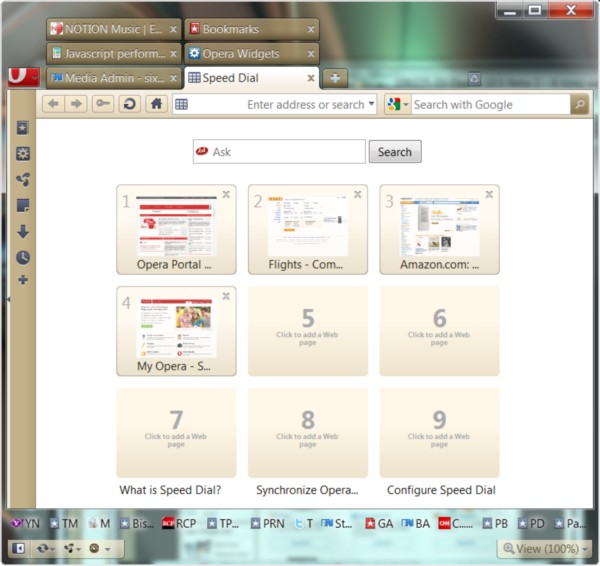Open the PRN bookmark in bookmarks bar
The height and width of the screenshot is (566, 600).
pos(267,523)
